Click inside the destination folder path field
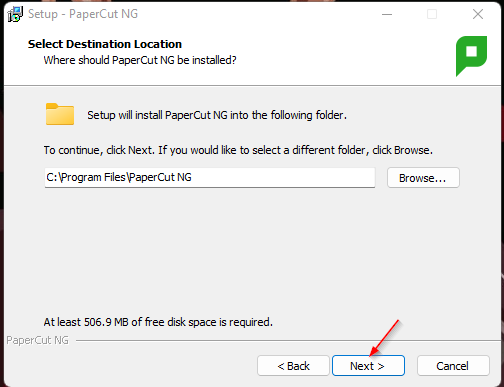Image resolution: width=504 pixels, height=387 pixels. point(210,178)
